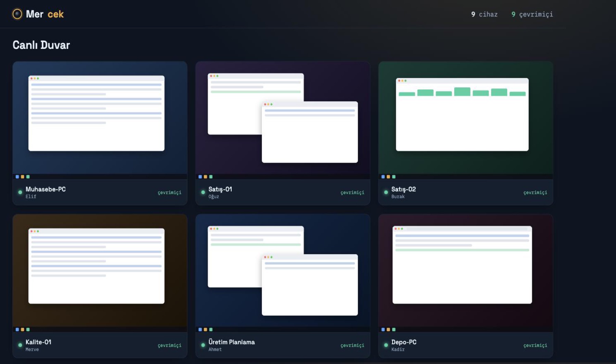Click the Mercek logo icon

[17, 14]
